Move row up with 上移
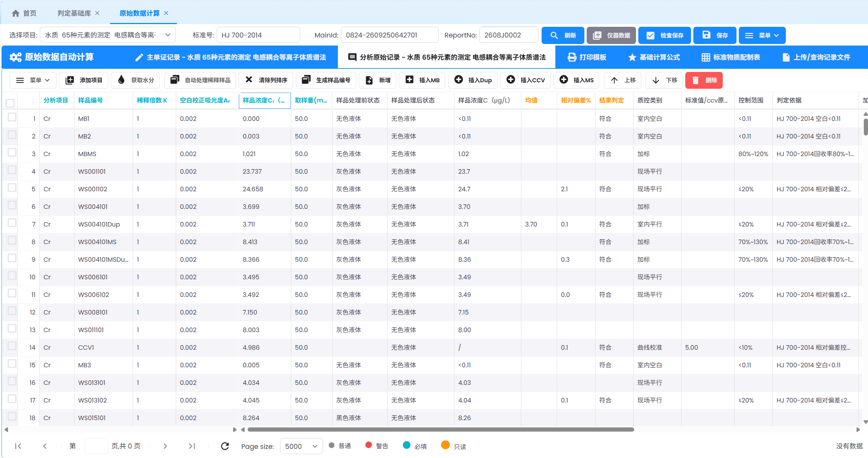Screen dimensions: 868x458 (623, 80)
